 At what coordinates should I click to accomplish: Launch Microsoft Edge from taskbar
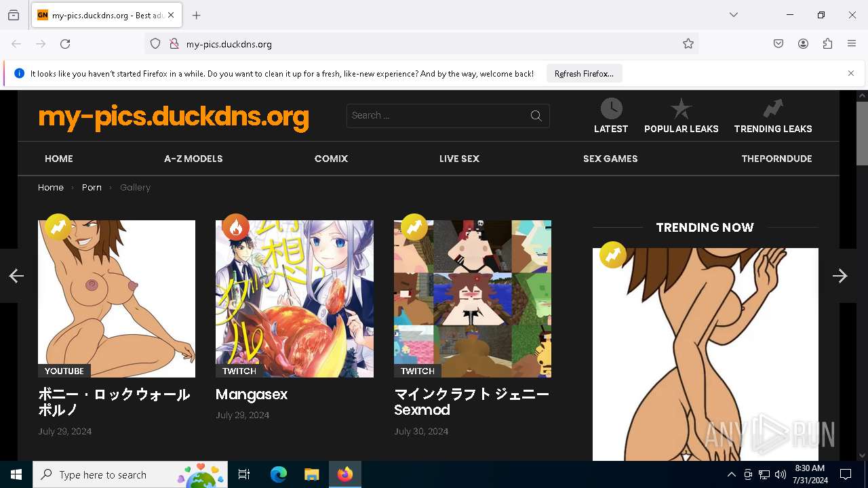click(279, 474)
